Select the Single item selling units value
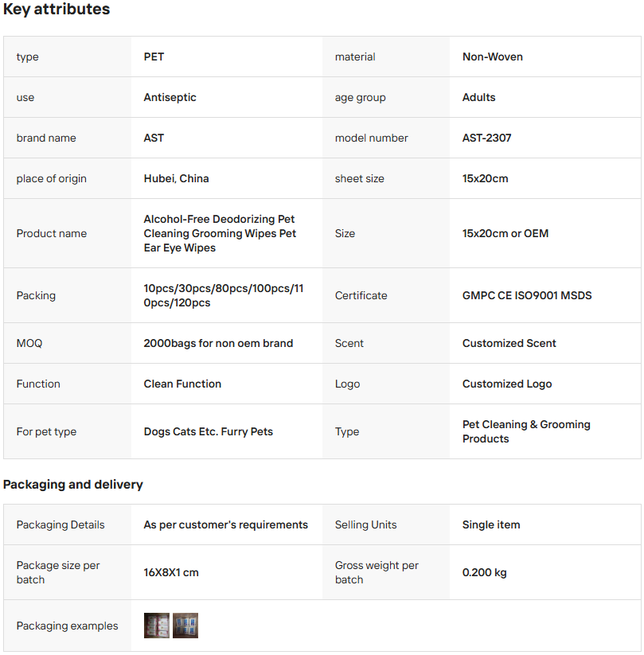Screen dimensions: 644x655 491,524
